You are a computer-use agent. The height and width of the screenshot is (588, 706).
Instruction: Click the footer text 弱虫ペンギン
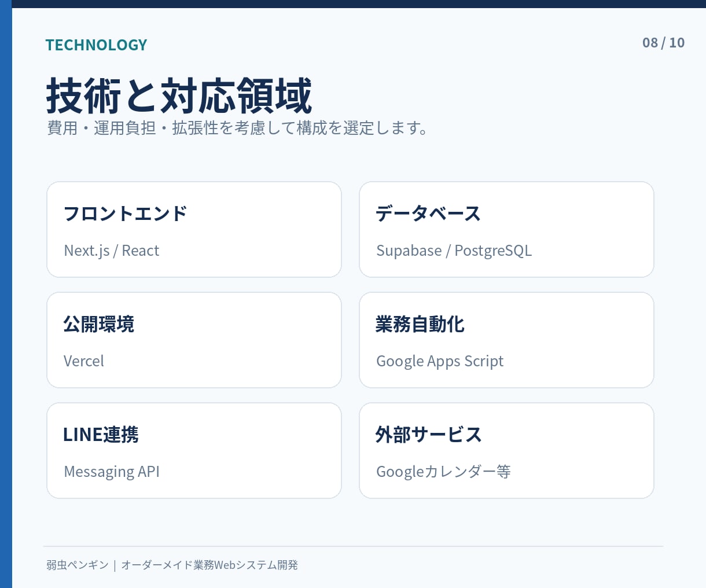[78, 565]
